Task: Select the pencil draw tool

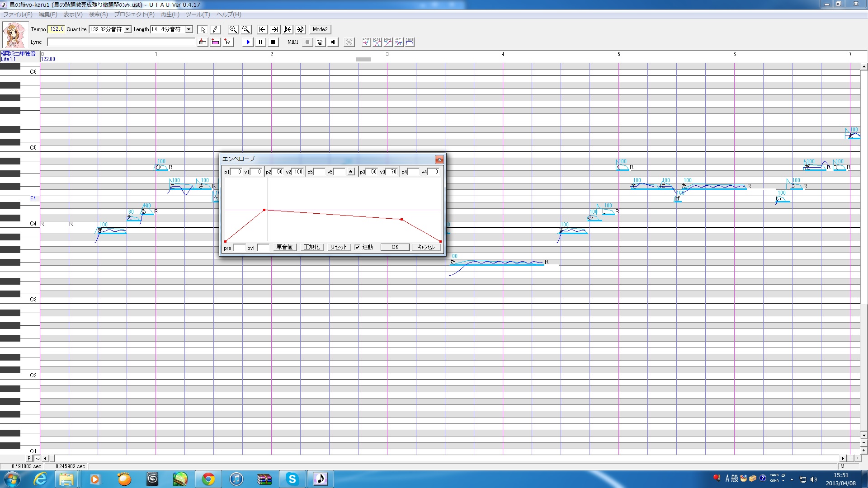Action: 215,29
